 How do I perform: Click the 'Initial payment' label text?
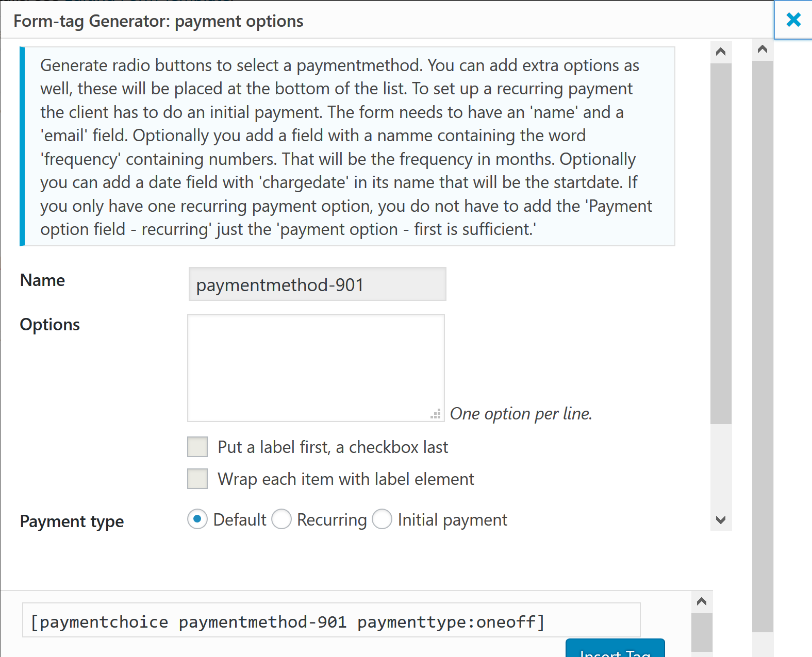pyautogui.click(x=452, y=520)
